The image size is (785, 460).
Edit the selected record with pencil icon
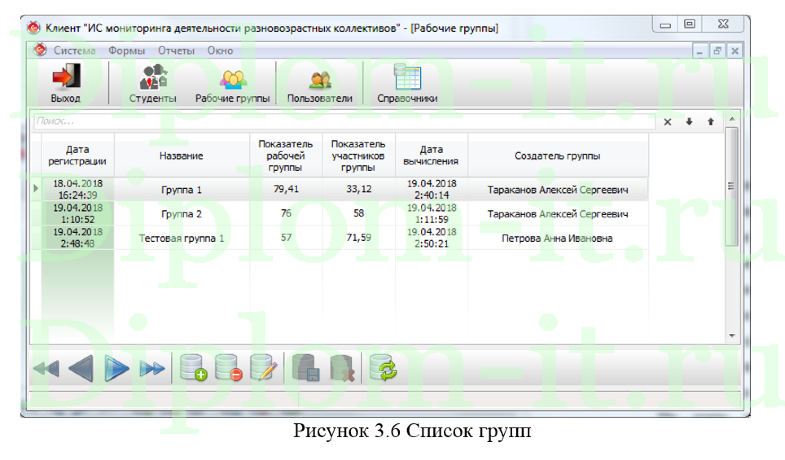point(264,367)
